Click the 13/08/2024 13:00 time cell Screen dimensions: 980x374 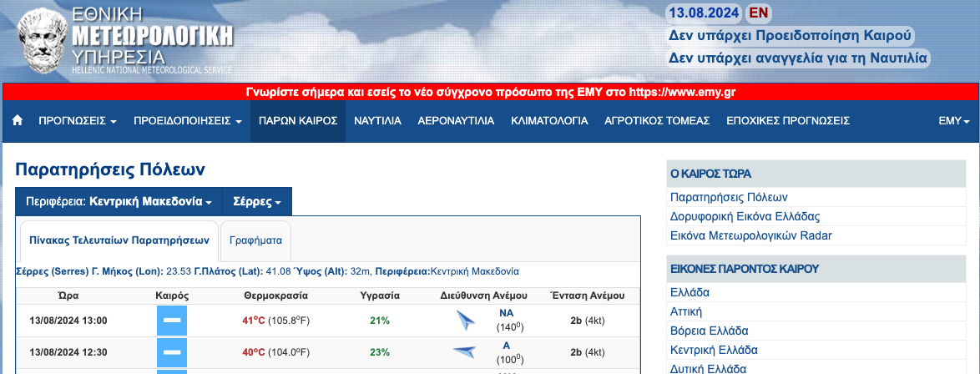coord(68,321)
